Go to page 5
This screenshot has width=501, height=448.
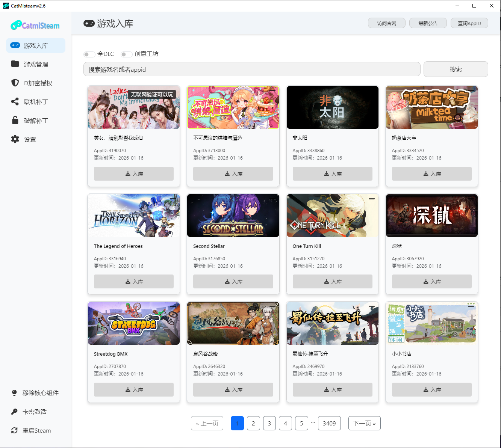click(x=301, y=423)
